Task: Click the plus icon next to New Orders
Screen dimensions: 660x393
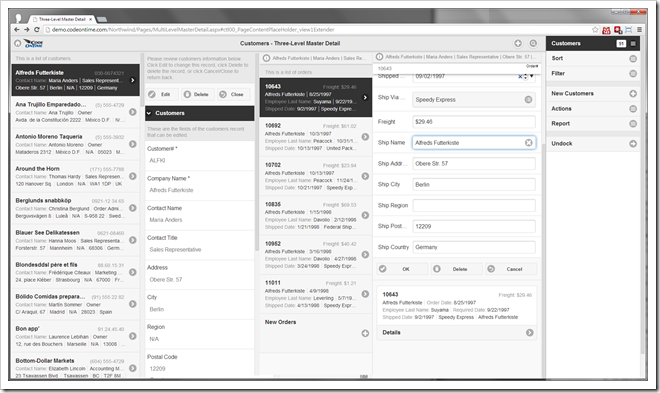Action: pos(365,333)
